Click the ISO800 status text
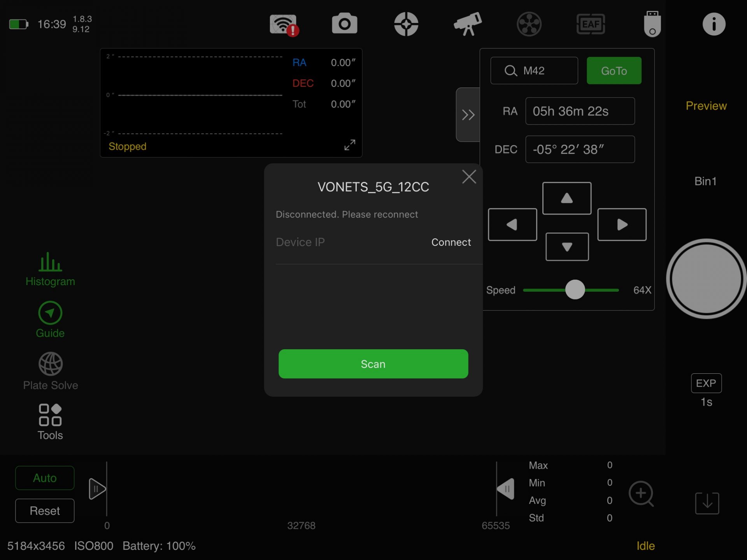This screenshot has height=560, width=747. (94, 546)
